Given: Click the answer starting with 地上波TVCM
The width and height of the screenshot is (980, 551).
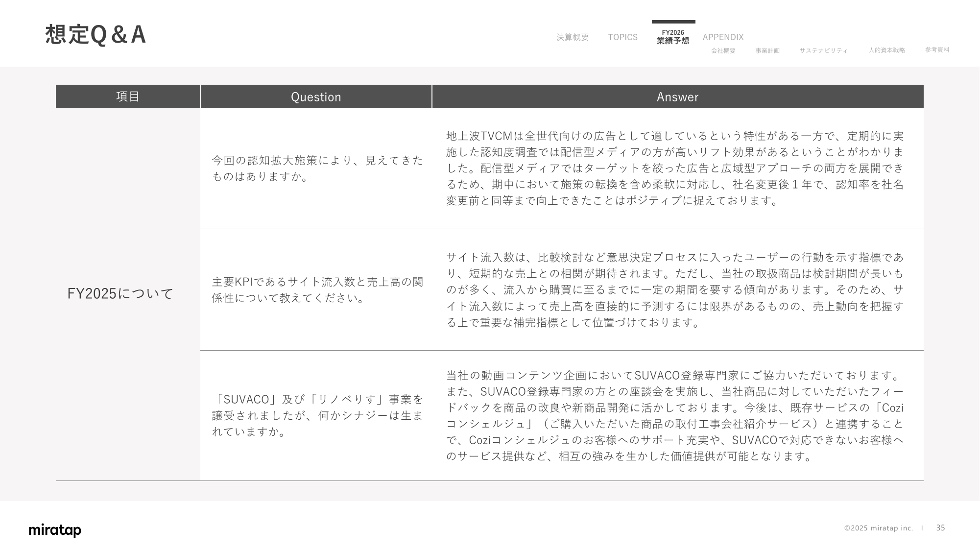Looking at the screenshot, I should tap(674, 168).
